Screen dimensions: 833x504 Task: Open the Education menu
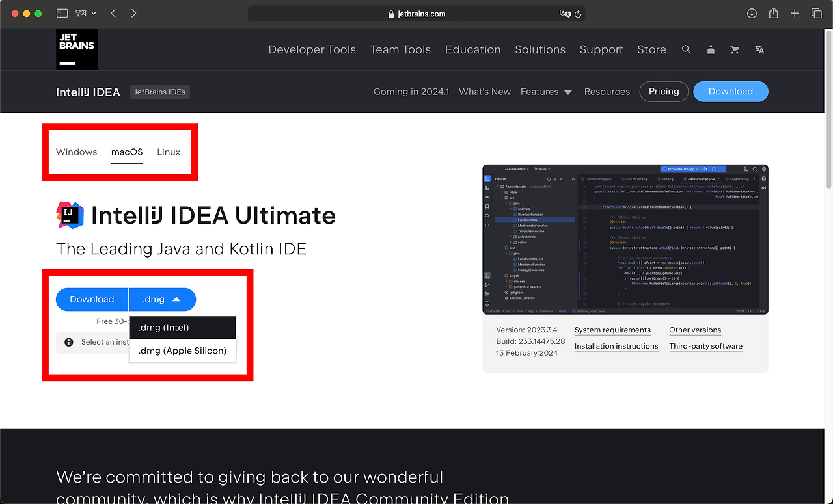tap(473, 49)
